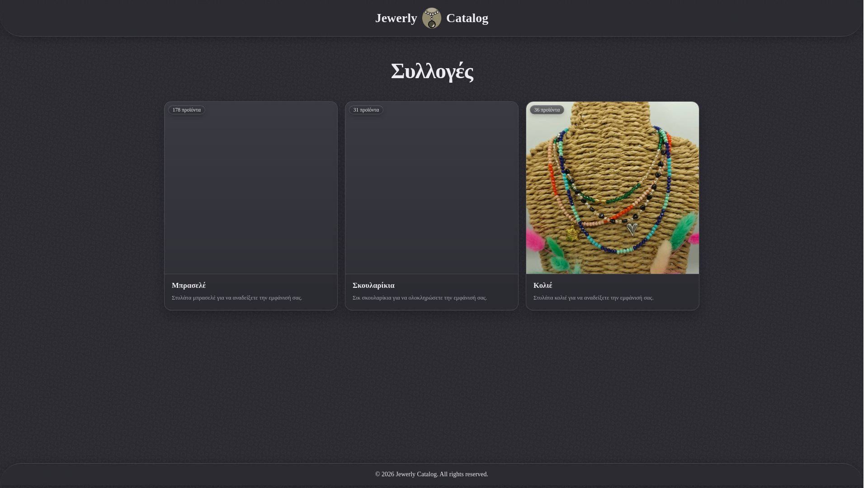Click the 178 προϊόντα badge

pyautogui.click(x=187, y=110)
